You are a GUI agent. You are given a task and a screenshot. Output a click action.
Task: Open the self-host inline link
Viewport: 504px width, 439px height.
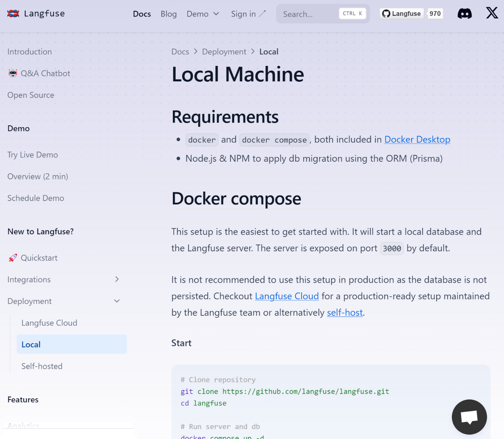coord(345,313)
